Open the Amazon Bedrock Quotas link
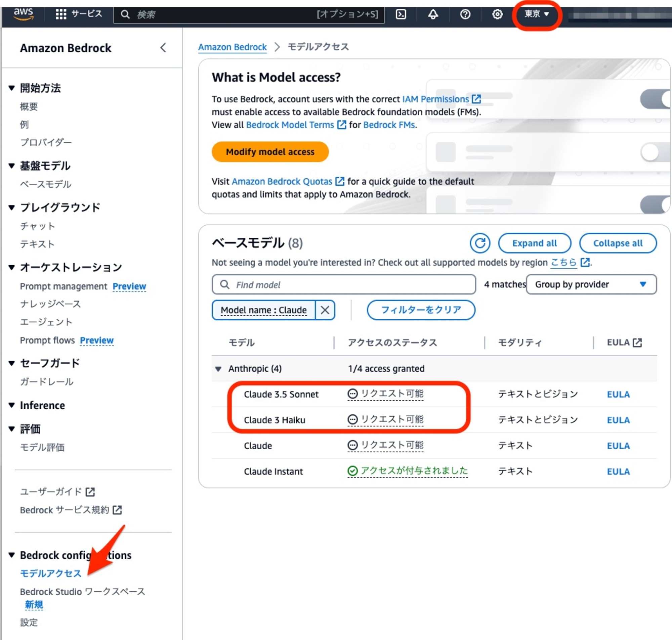This screenshot has width=672, height=640. pos(282,181)
